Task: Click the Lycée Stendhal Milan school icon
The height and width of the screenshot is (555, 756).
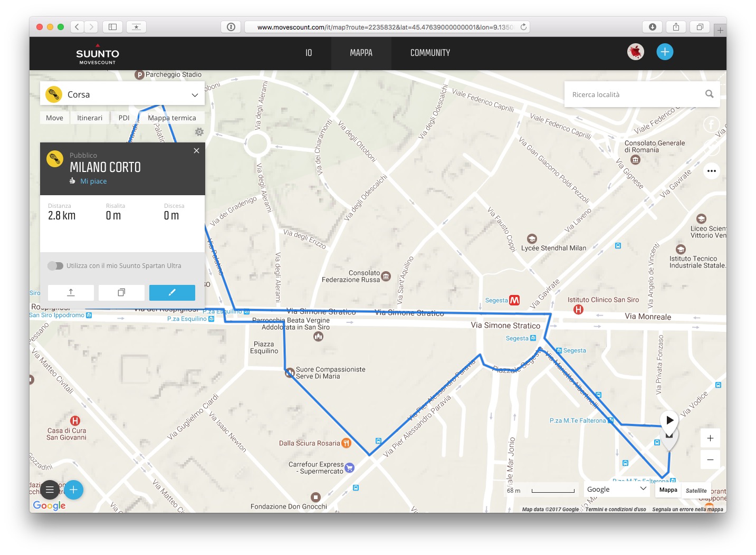Action: pos(532,239)
